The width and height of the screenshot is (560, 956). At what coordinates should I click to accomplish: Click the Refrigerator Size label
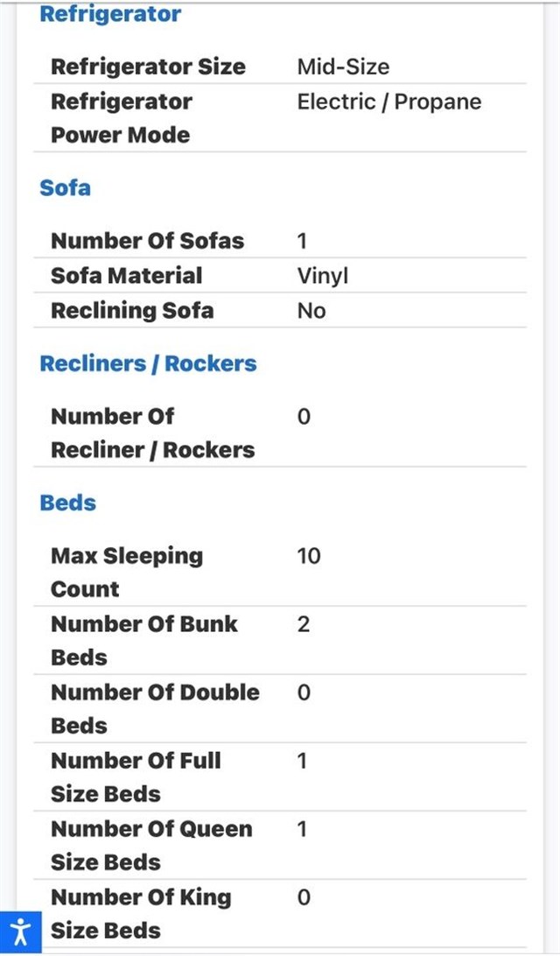pos(148,67)
